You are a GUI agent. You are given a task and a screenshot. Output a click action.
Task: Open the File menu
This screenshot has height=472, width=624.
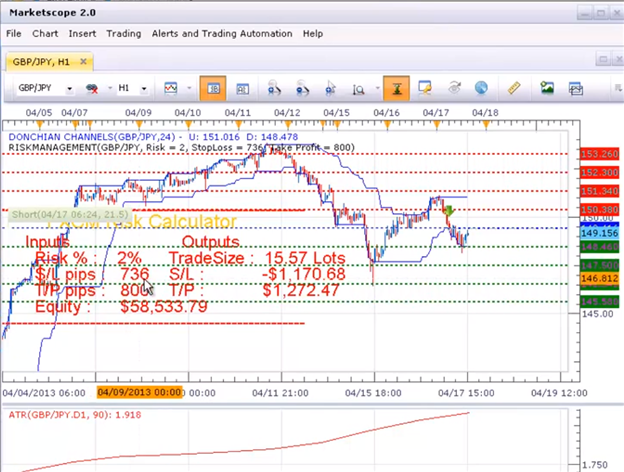(x=14, y=34)
